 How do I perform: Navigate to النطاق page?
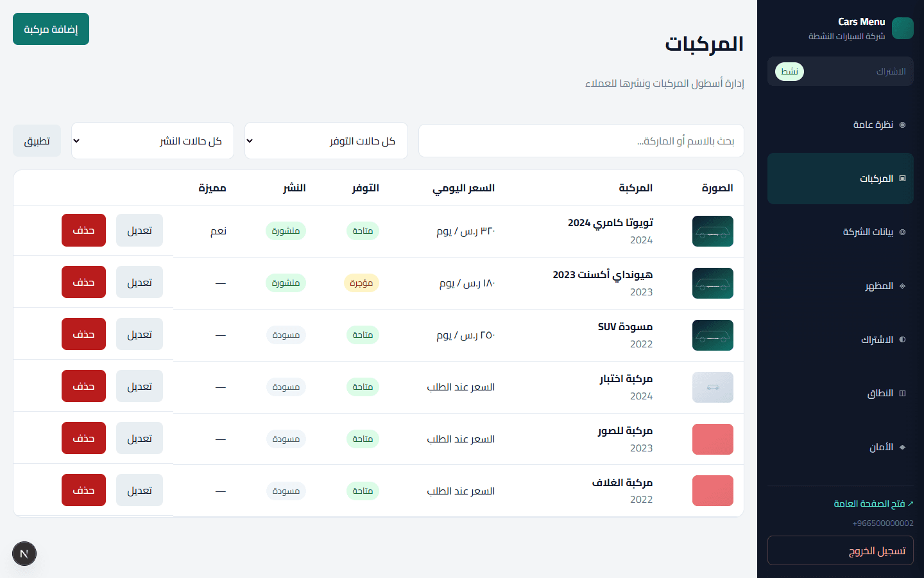(841, 393)
